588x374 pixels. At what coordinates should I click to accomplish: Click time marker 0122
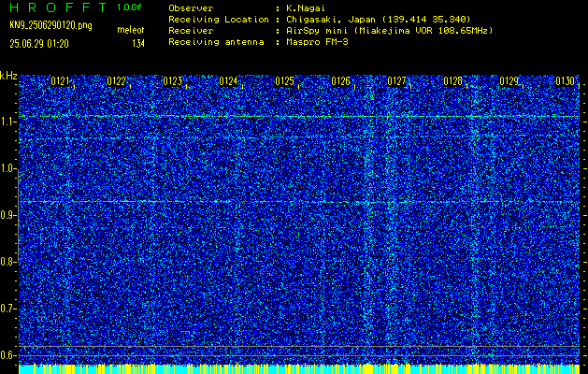pos(116,81)
